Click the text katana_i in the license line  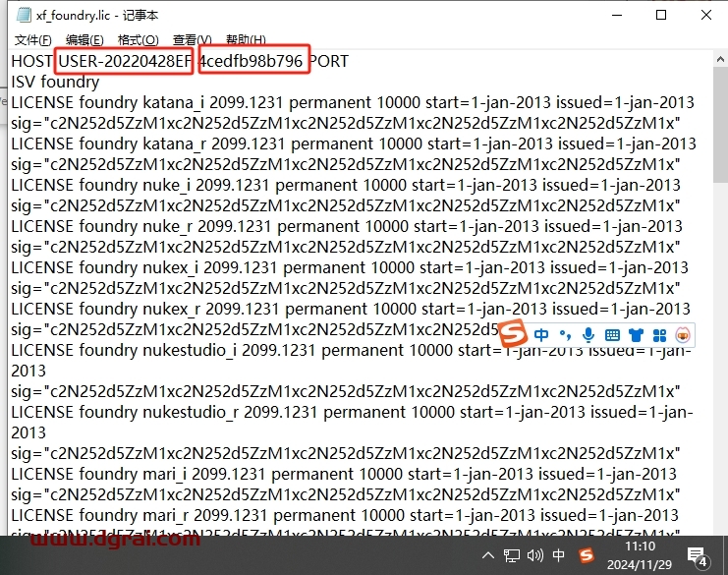[173, 102]
